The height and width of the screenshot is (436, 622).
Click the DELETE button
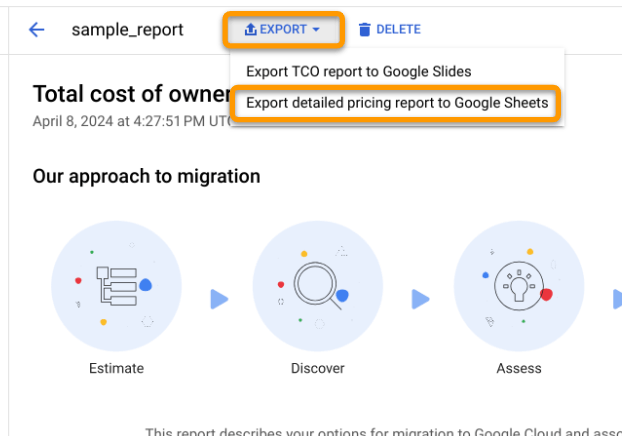pos(390,29)
